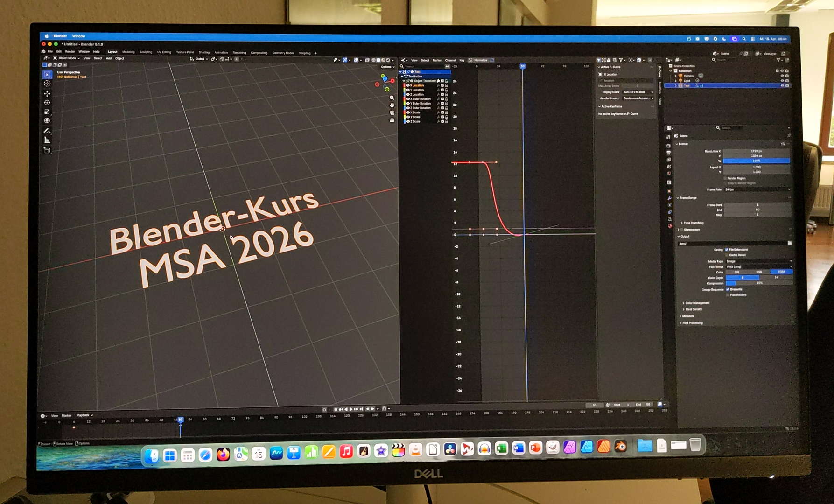Open the viewport Options button
The image size is (834, 504).
point(387,67)
